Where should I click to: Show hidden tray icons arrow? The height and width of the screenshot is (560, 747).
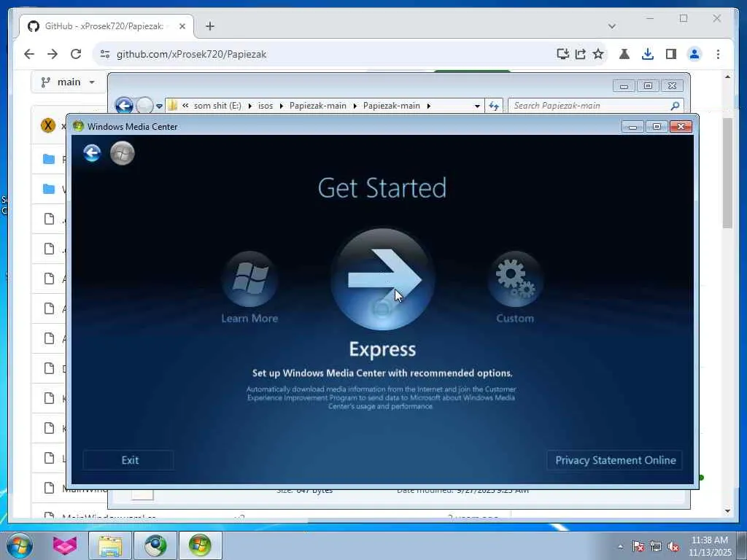(620, 547)
